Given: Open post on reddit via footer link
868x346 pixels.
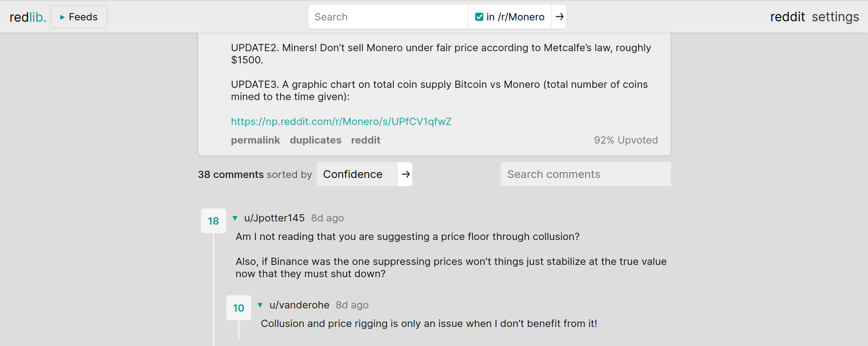Looking at the screenshot, I should pyautogui.click(x=365, y=140).
